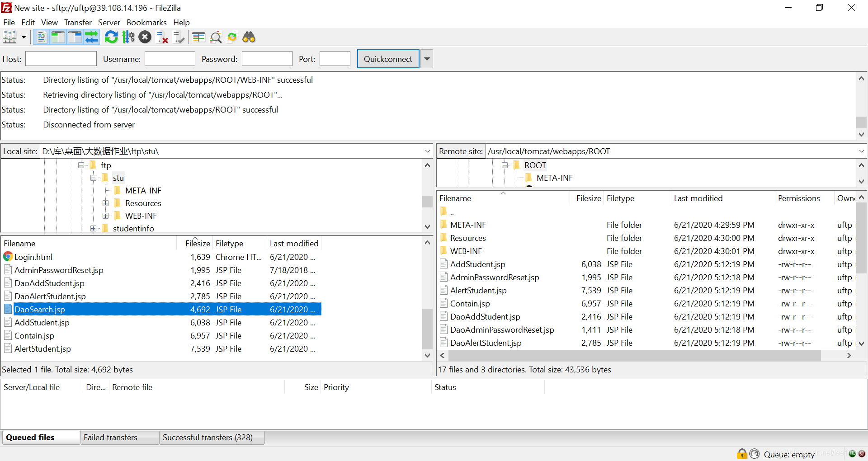
Task: Open the Site Manager dropdown arrow
Action: 24,37
